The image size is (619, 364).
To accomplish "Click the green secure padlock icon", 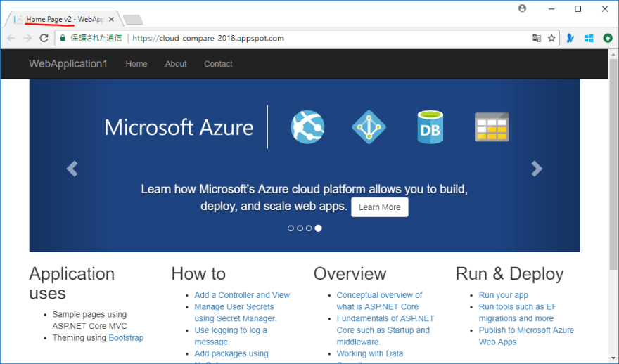I will point(63,38).
